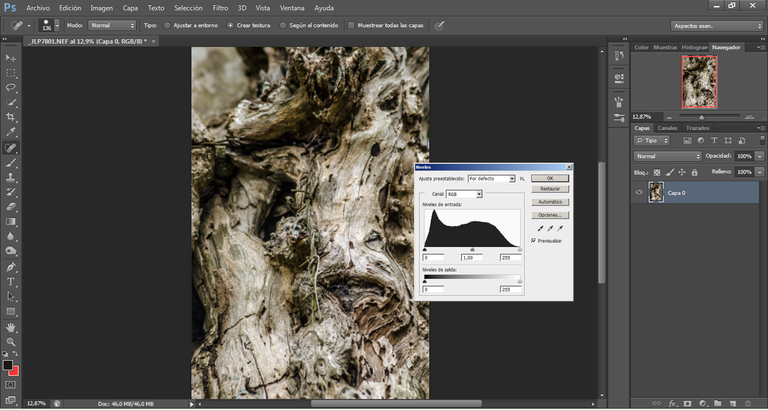Open Modo Normal dropdown in options bar
This screenshot has width=768, height=411.
pyautogui.click(x=112, y=25)
